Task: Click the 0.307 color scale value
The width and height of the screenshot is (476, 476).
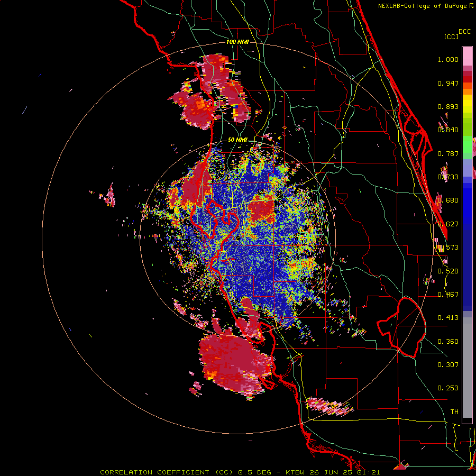Action: click(448, 365)
